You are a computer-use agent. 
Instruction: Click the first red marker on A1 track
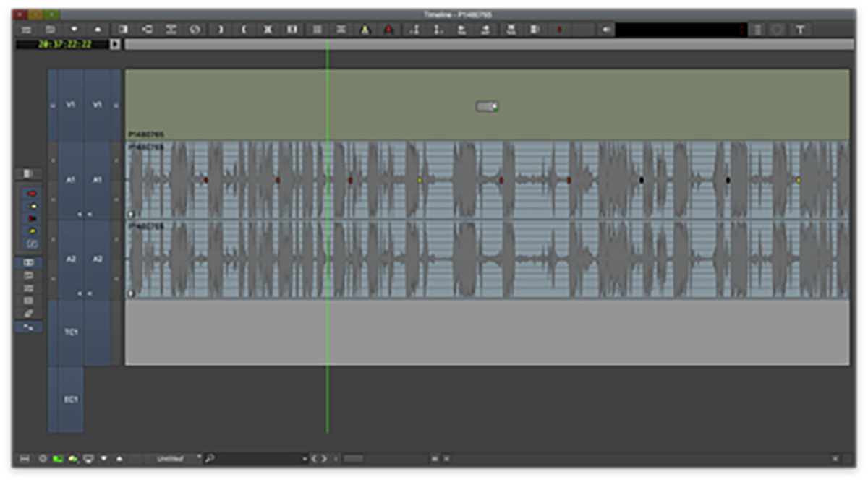206,180
